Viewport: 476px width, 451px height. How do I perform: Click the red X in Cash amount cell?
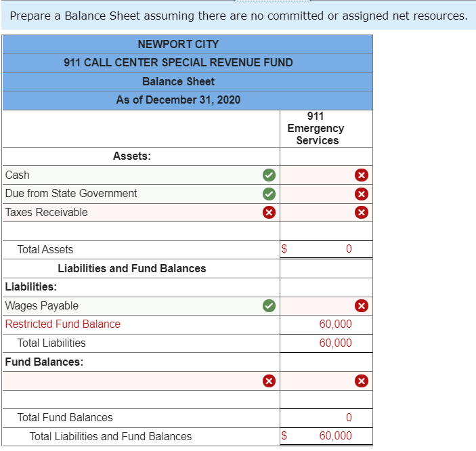click(362, 175)
